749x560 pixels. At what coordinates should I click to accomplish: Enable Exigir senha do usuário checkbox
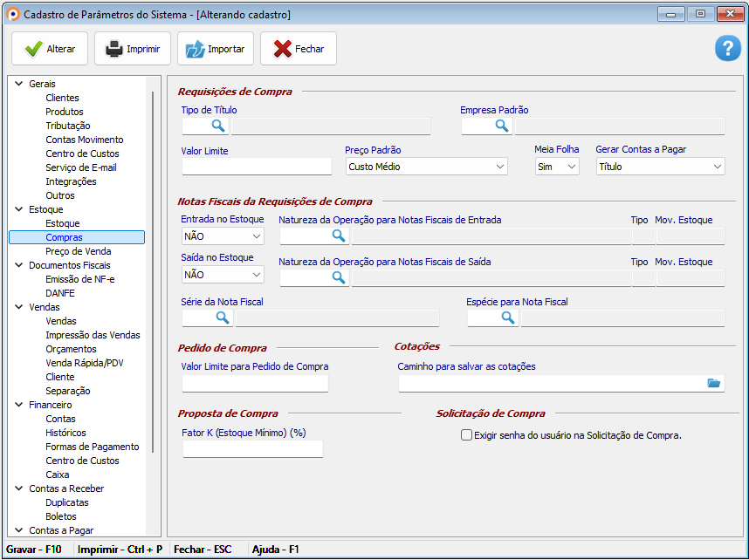coord(466,435)
